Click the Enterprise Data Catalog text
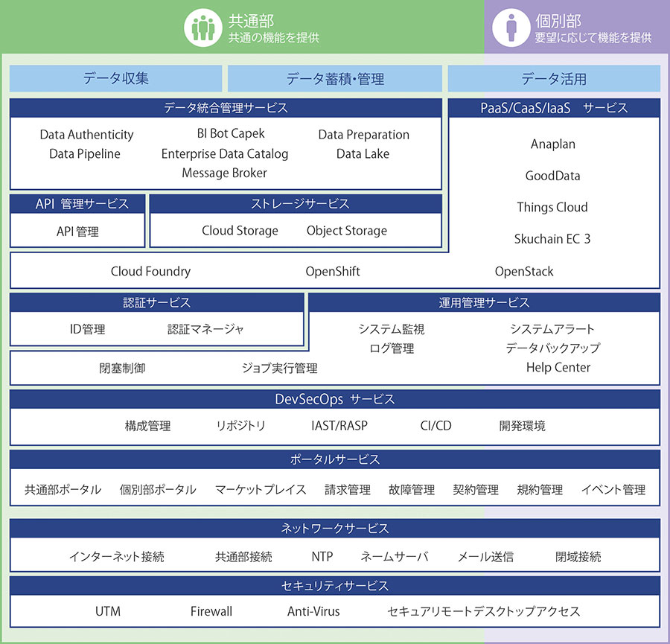Image resolution: width=670 pixels, height=644 pixels. 225,154
